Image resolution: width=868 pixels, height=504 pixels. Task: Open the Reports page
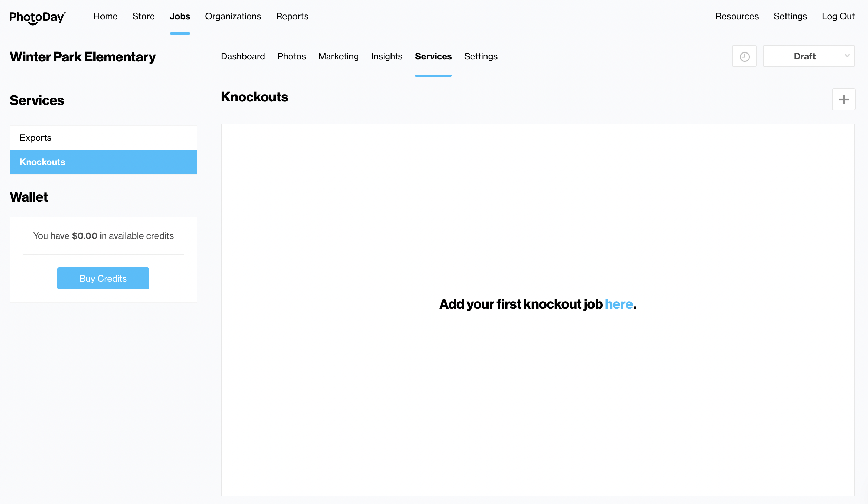pos(292,16)
